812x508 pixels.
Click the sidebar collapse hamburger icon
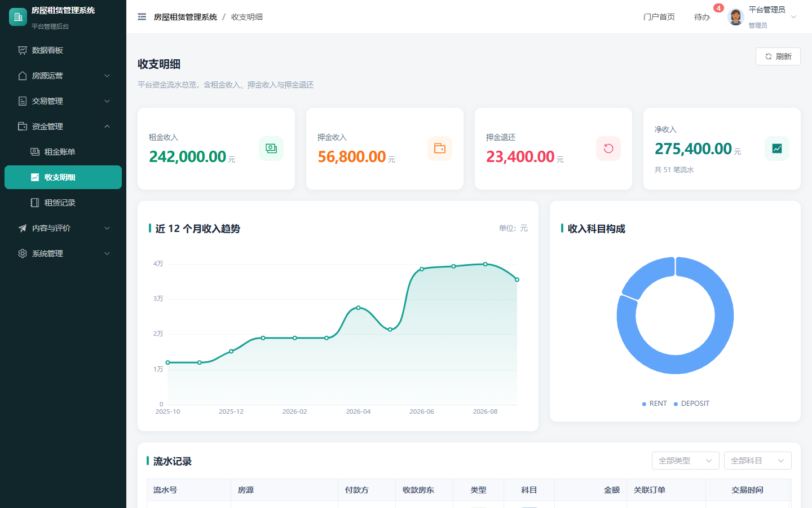(x=142, y=17)
